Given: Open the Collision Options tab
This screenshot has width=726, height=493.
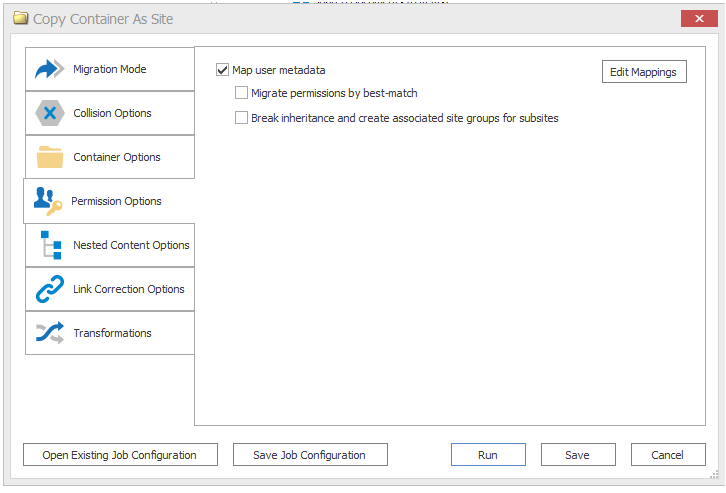Looking at the screenshot, I should point(112,113).
